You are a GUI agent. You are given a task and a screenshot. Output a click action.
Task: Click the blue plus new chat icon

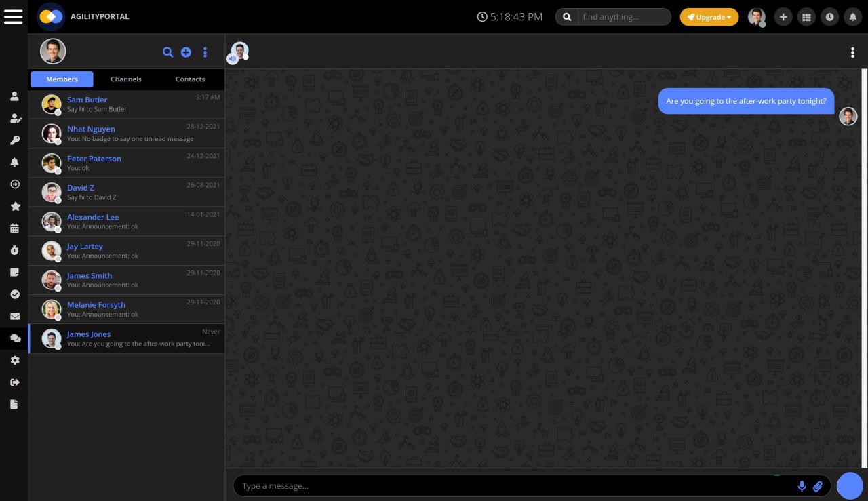[186, 52]
